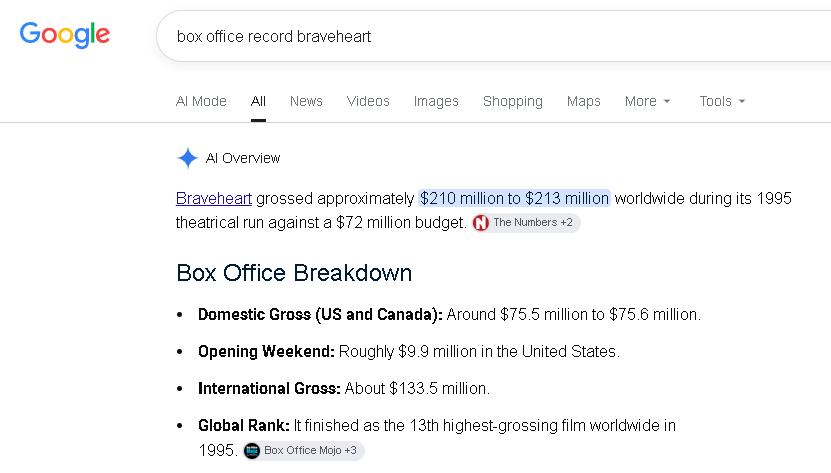This screenshot has width=831, height=473.
Task: Switch to the News tab
Action: (306, 101)
